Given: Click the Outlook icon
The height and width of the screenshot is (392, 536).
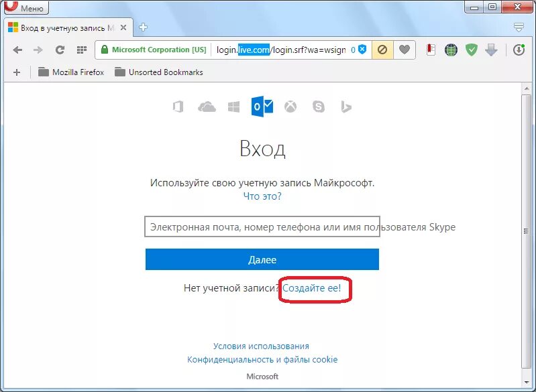Looking at the screenshot, I should coord(262,107).
